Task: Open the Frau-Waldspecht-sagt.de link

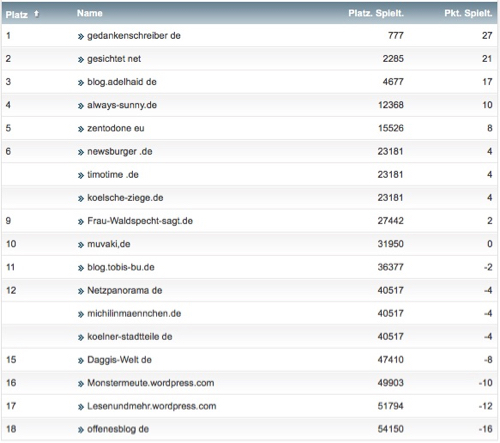Action: [x=140, y=221]
